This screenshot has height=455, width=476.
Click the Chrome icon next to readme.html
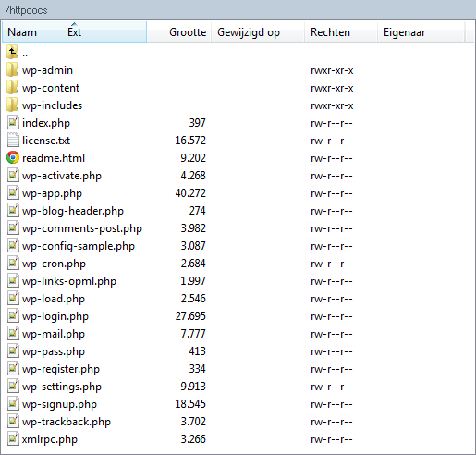(13, 158)
